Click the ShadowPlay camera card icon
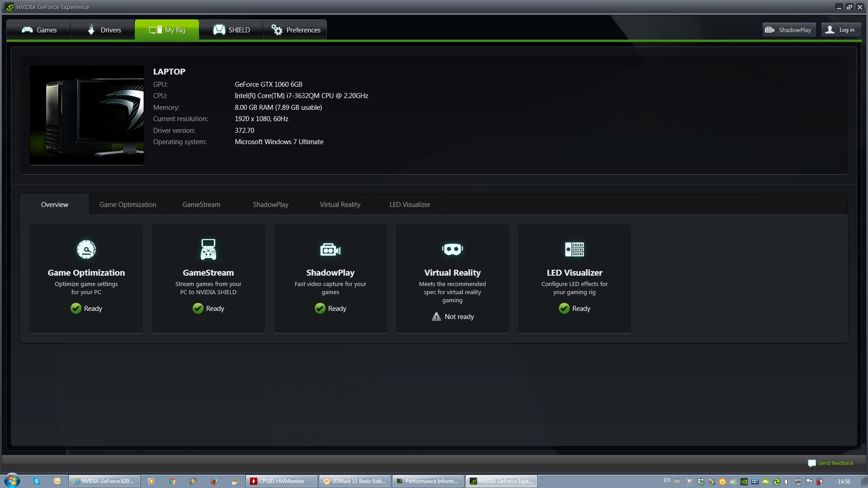868x488 pixels. point(330,249)
